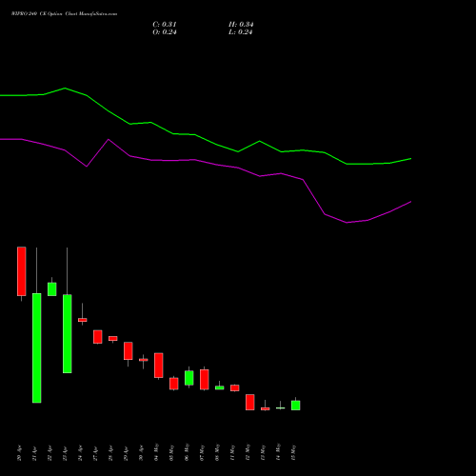Click the red candle for 04 May

pyautogui.click(x=159, y=366)
